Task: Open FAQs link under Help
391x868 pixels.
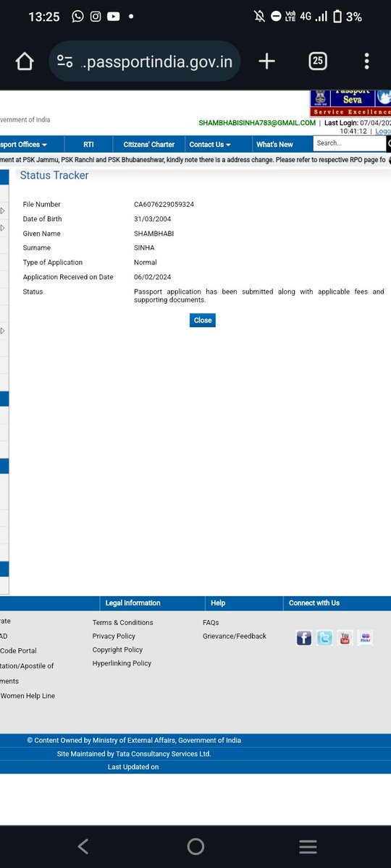Action: (211, 623)
